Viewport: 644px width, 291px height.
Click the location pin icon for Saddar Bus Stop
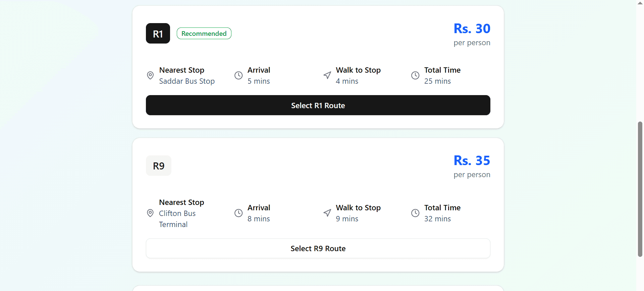pyautogui.click(x=150, y=75)
